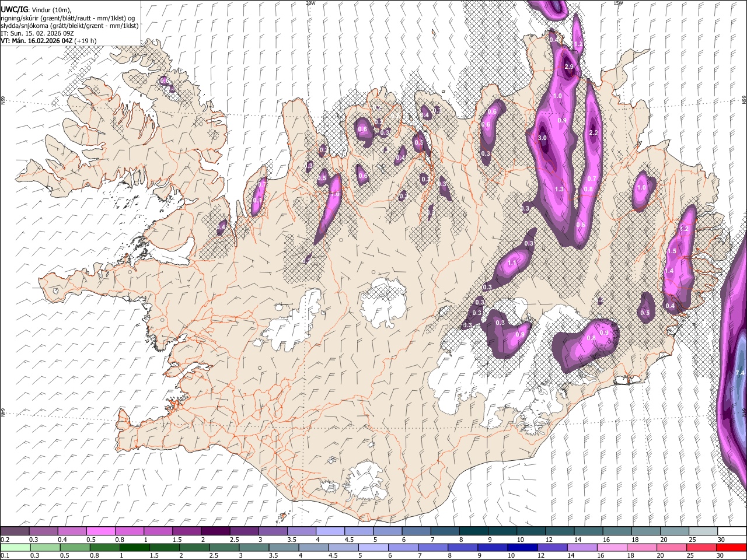Image resolution: width=747 pixels, height=560 pixels.
Task: Click the 1.4 value label in the east
Action: (x=669, y=271)
